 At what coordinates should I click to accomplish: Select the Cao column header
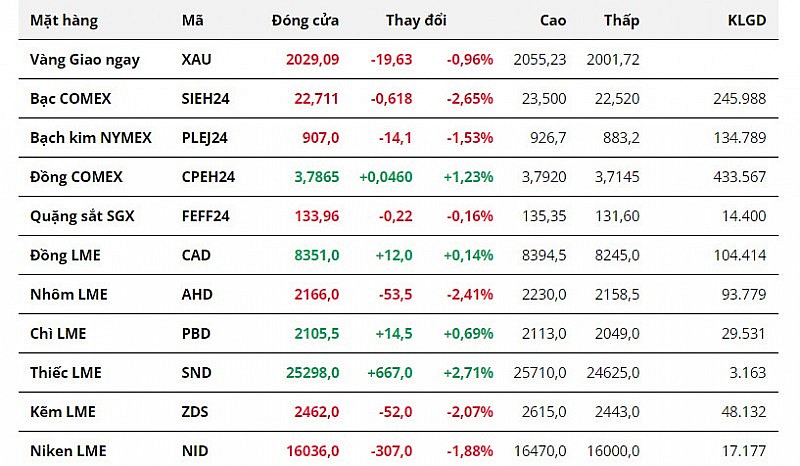point(553,20)
